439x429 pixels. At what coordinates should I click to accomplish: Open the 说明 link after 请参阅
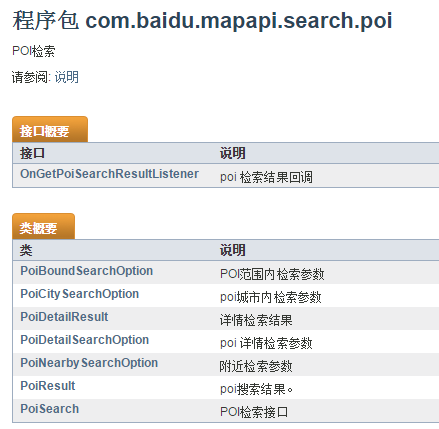tap(66, 77)
